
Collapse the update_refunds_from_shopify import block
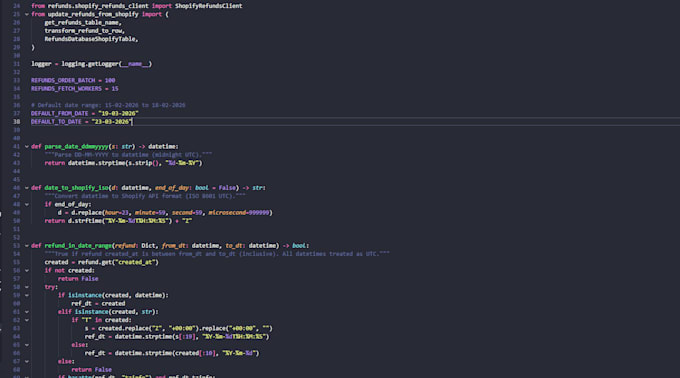pos(26,14)
